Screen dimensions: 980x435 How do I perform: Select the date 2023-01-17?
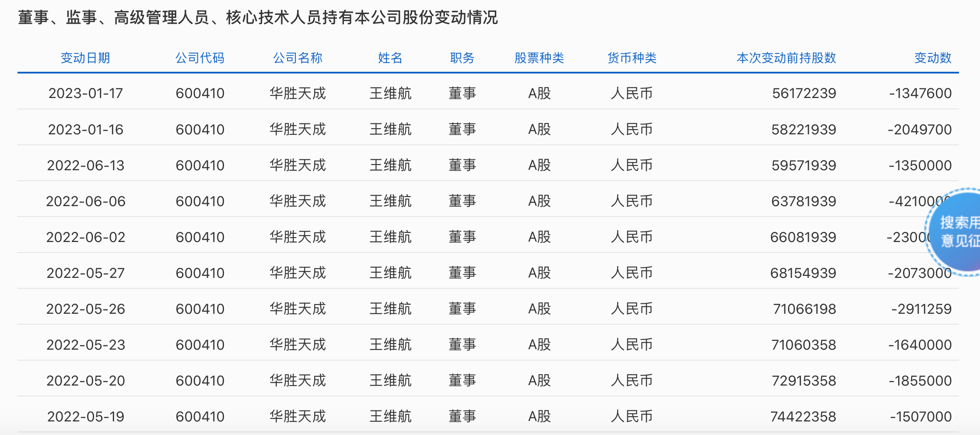tap(86, 93)
